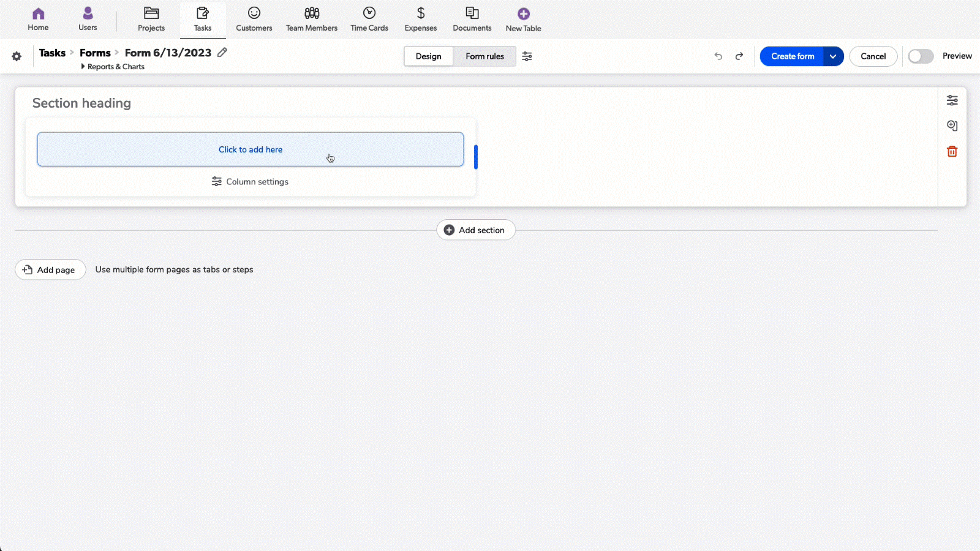980x551 pixels.
Task: Switch to the Design tab
Action: [429, 56]
